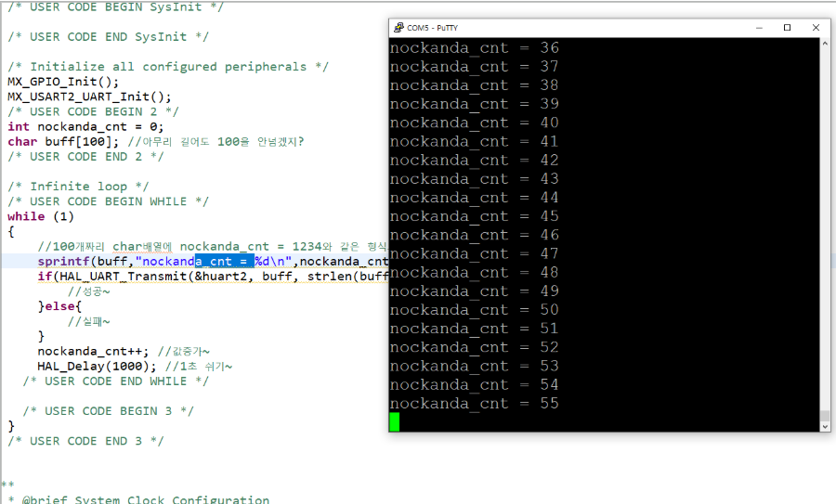Screen dimensions: 836x504
Task: Click the highlighted 'a_cnt = ' selection
Action: [224, 261]
